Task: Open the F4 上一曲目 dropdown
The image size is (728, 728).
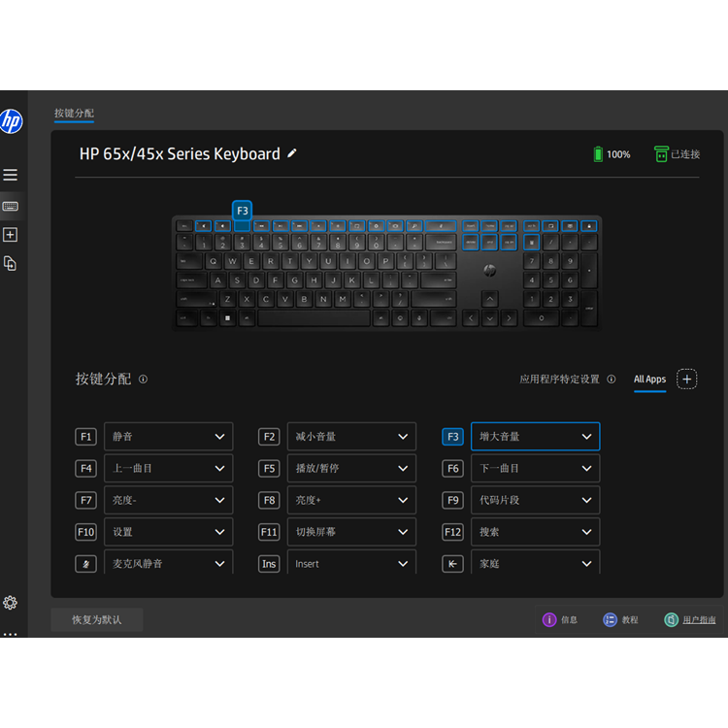Action: point(169,469)
